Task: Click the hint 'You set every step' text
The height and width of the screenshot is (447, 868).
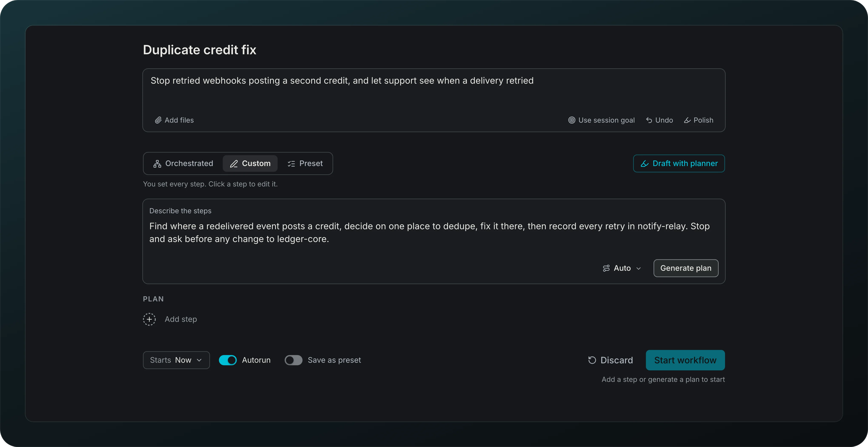Action: 210,184
